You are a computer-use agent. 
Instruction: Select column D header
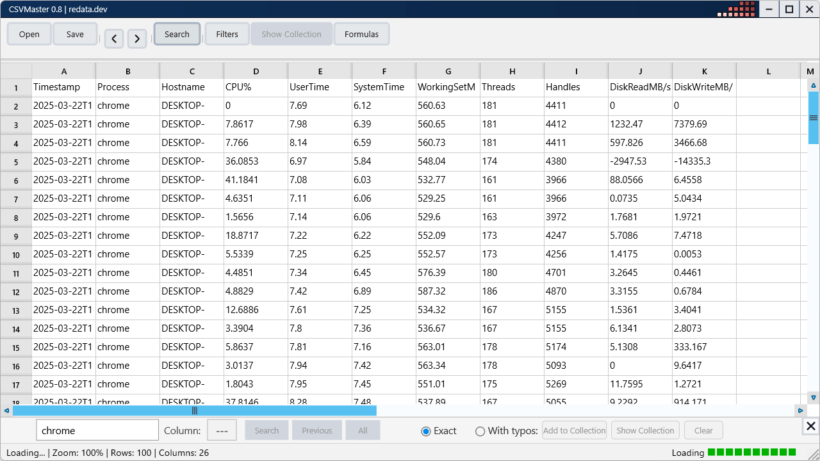point(255,71)
